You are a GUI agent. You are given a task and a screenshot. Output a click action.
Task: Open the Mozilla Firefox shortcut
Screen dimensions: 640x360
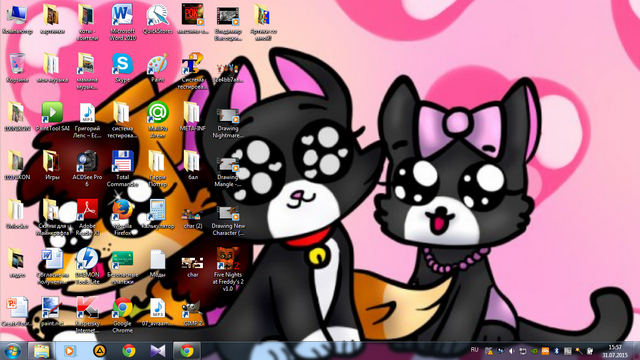[x=122, y=217]
